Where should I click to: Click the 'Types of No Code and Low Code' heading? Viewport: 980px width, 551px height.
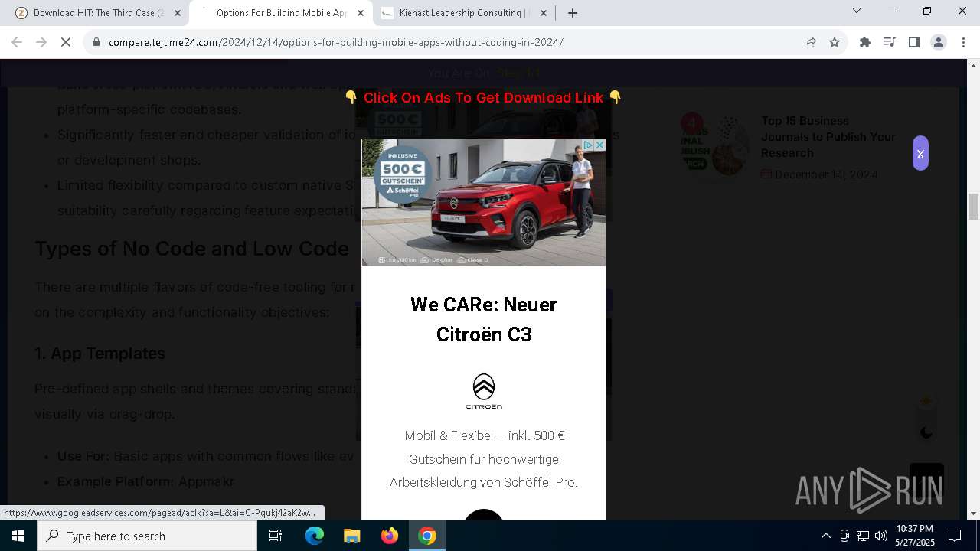click(x=191, y=249)
